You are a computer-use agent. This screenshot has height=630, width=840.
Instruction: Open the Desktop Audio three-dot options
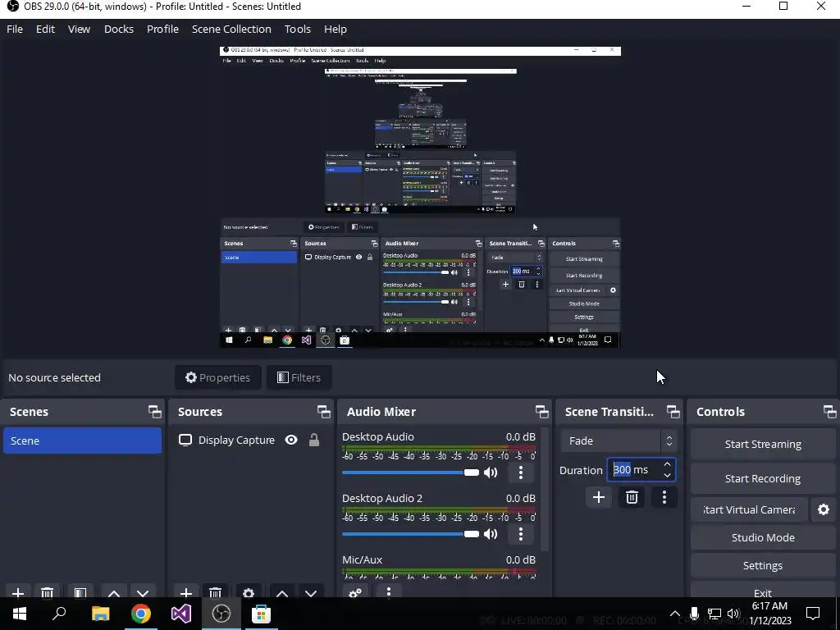(x=521, y=472)
